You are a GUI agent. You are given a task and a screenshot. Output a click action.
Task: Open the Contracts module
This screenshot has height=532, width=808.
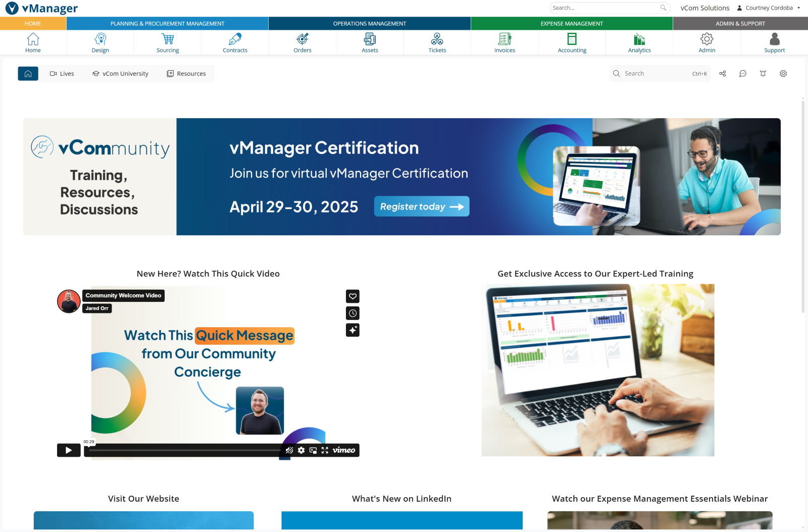(235, 43)
